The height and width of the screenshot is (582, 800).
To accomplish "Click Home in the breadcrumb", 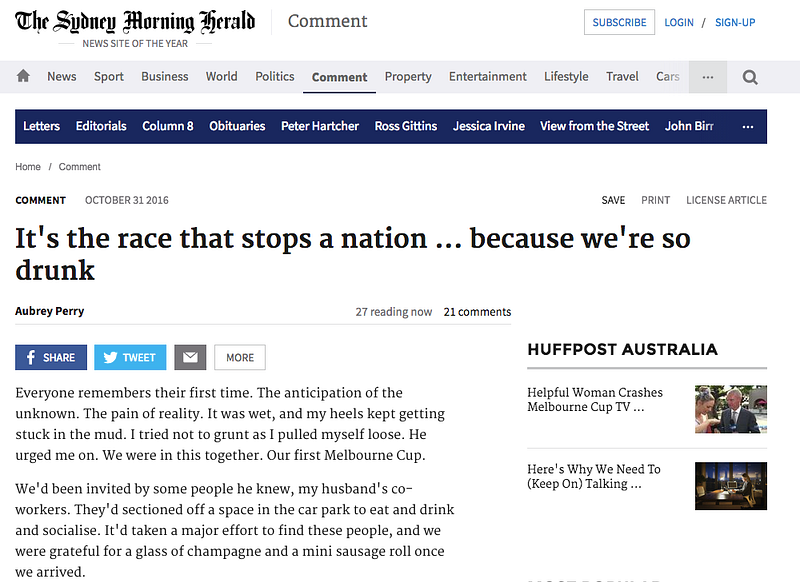I will 28,167.
